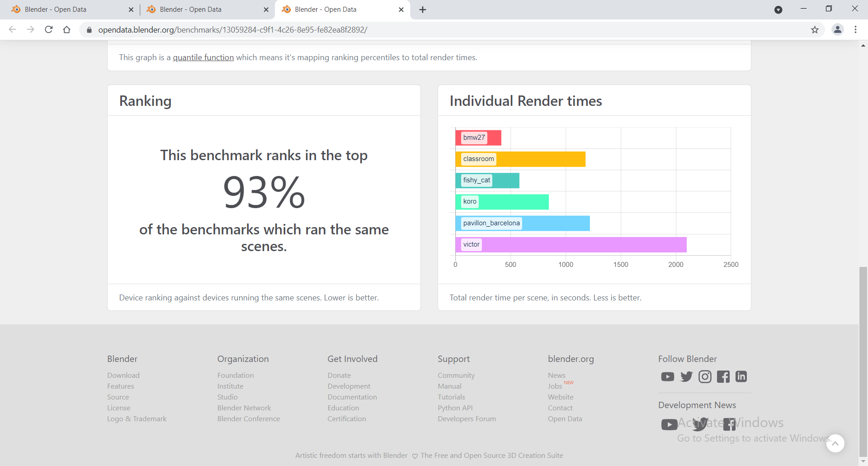Image resolution: width=868 pixels, height=466 pixels.
Task: Open Blender's Facebook under Follow Blender
Action: point(723,376)
